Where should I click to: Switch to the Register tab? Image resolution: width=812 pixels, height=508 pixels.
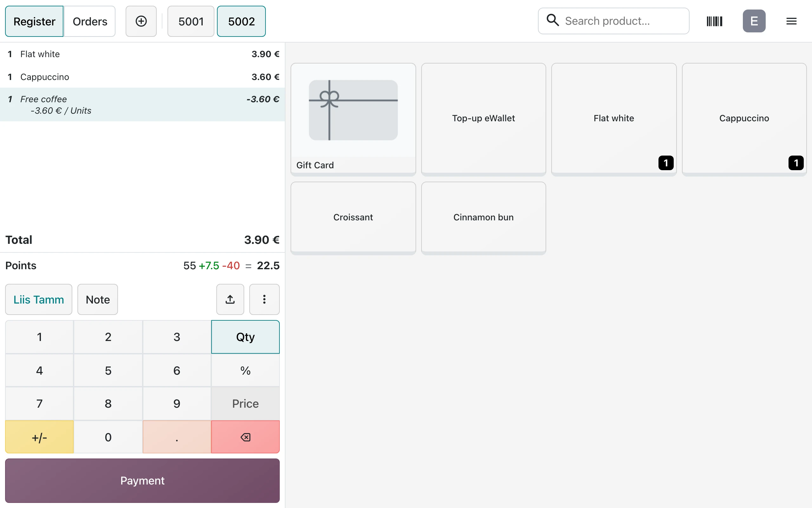(x=34, y=21)
